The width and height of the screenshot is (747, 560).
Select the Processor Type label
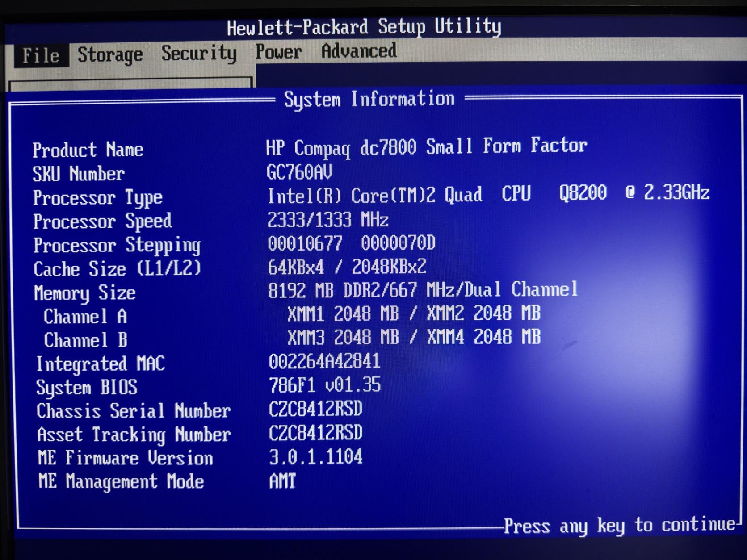98,198
